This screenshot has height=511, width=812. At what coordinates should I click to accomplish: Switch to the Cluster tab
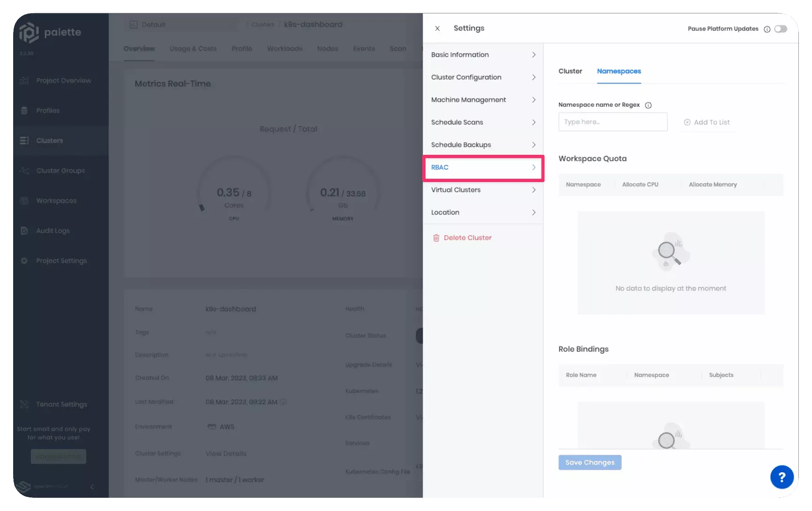pos(570,71)
